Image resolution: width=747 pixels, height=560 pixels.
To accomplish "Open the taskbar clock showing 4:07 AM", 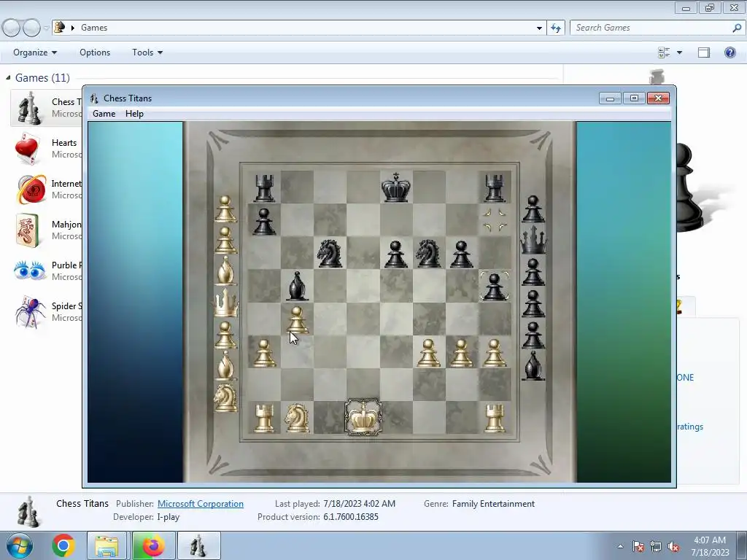I will tap(710, 546).
